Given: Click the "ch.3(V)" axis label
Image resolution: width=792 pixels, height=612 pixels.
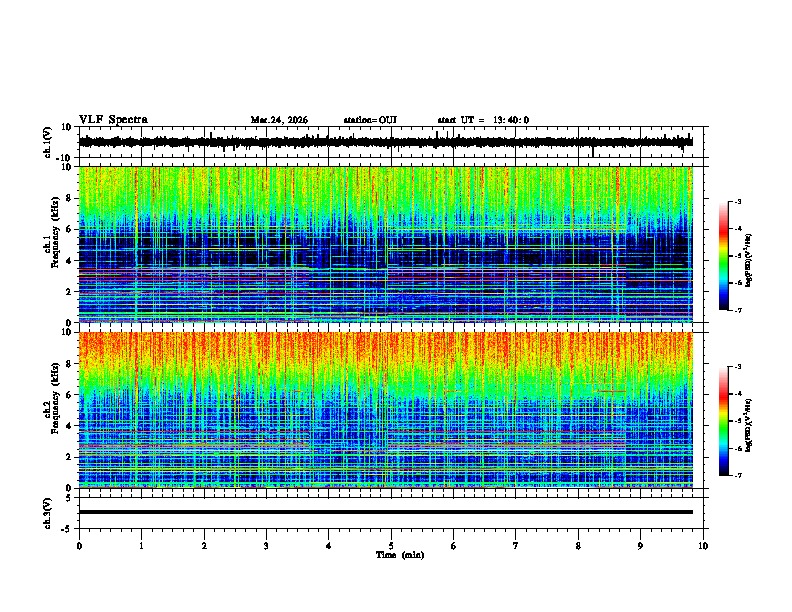Looking at the screenshot, I should pos(47,513).
